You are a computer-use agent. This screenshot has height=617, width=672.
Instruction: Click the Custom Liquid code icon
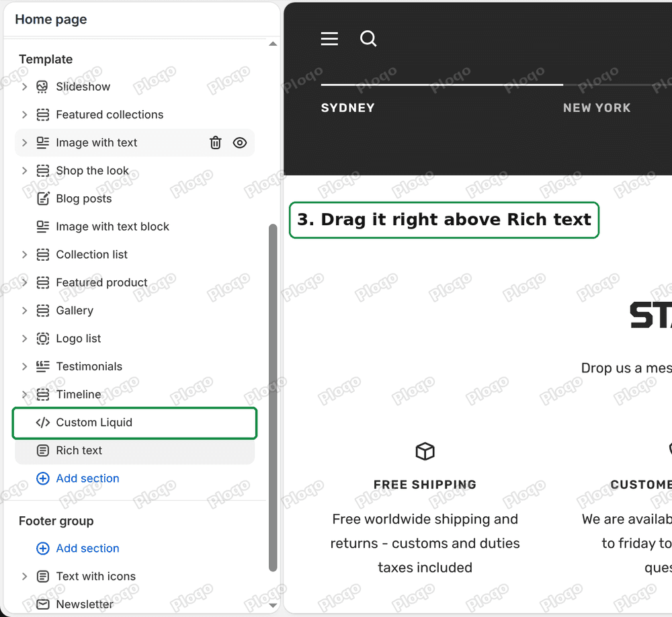42,423
